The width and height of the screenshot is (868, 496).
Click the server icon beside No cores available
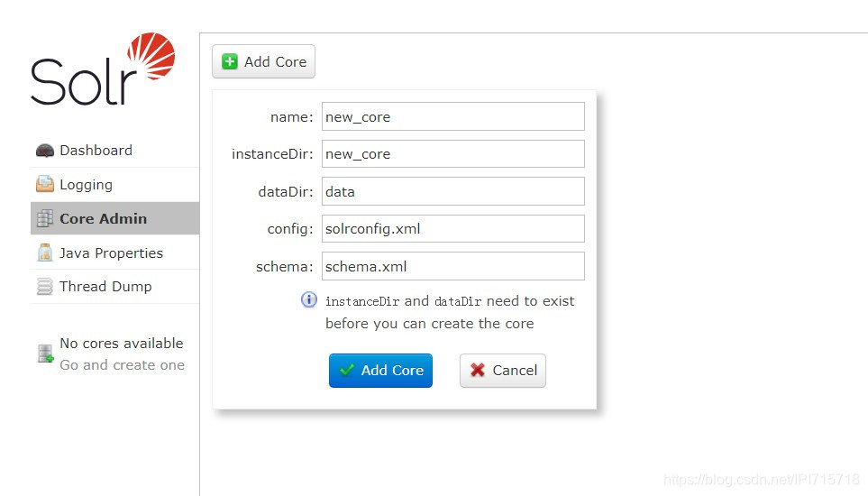click(45, 354)
